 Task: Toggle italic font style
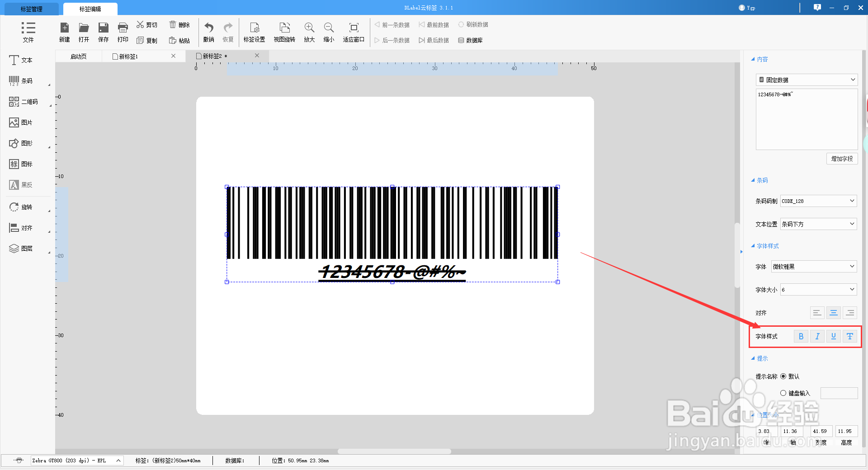point(817,336)
